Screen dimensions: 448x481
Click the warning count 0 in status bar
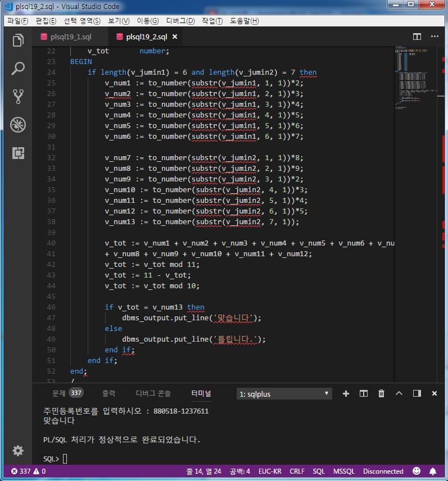39,471
